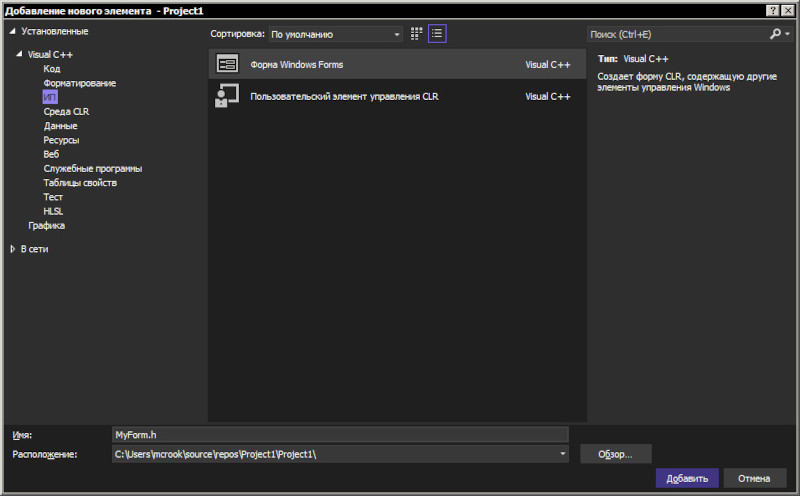
Task: Click the Добавить button
Action: click(687, 478)
